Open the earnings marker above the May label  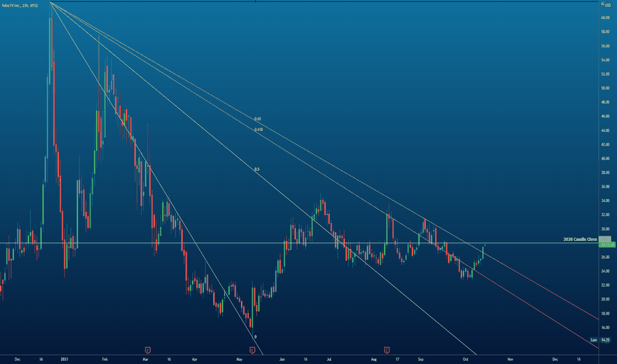tap(252, 350)
